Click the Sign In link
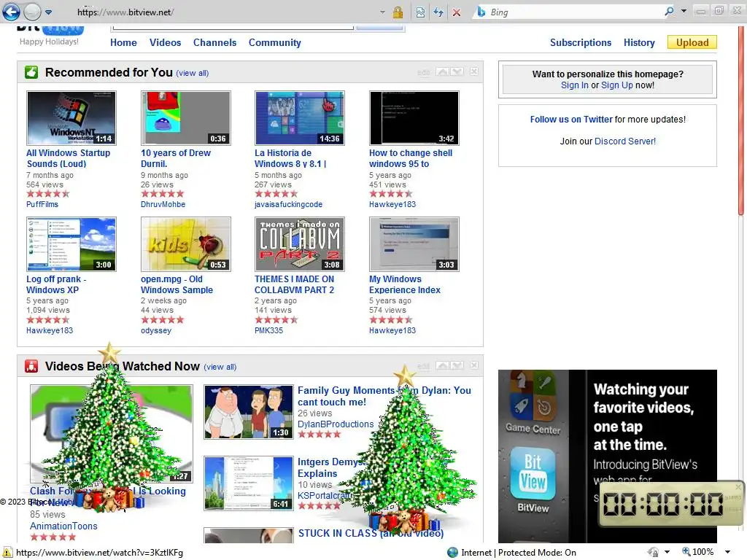The image size is (747, 560). pyautogui.click(x=575, y=85)
